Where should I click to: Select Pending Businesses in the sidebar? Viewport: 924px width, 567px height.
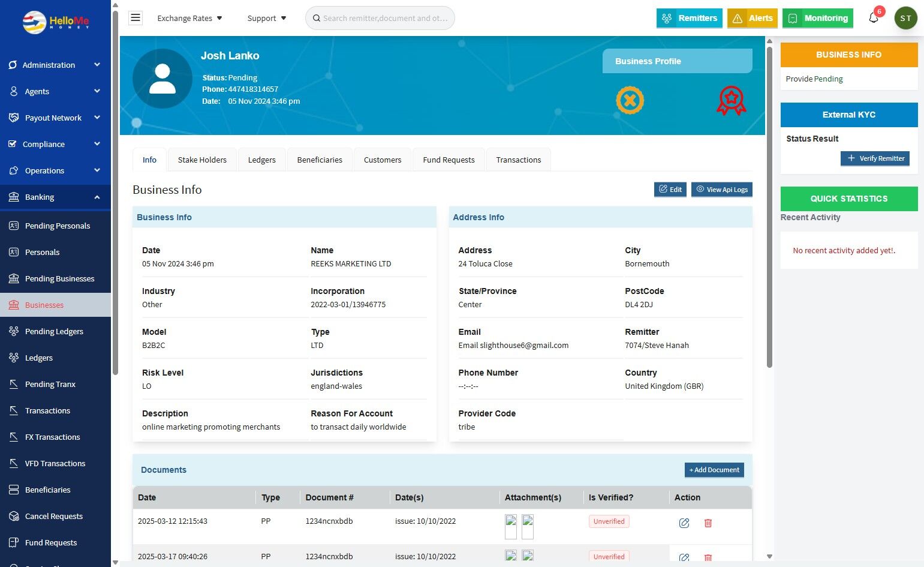(x=59, y=278)
